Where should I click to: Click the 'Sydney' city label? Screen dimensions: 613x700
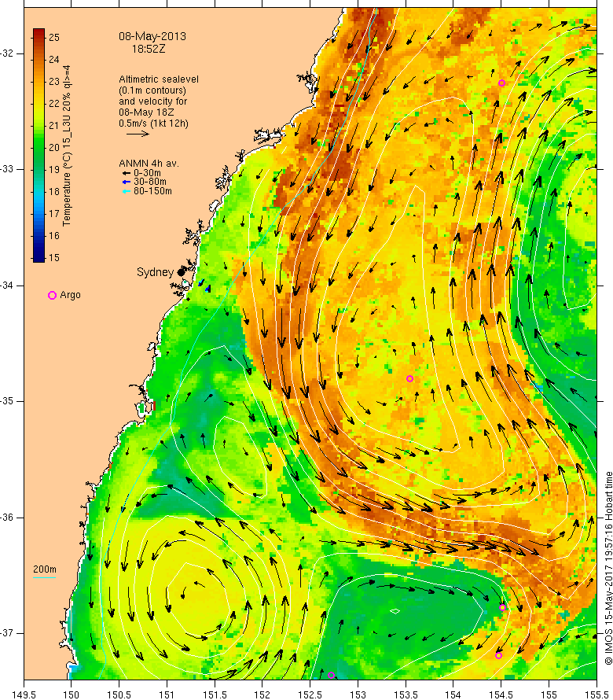click(155, 272)
